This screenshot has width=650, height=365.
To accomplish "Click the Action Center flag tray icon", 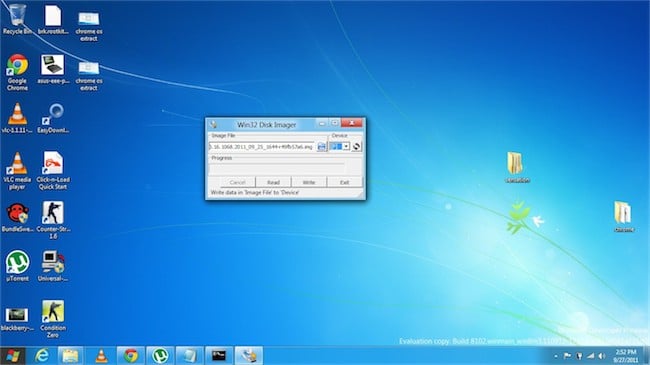I will (x=567, y=356).
